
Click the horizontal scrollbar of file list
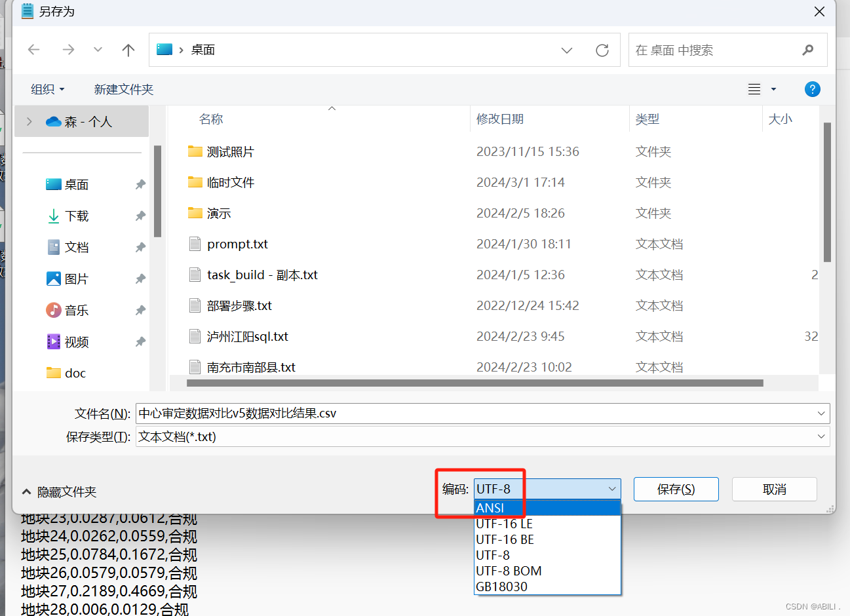click(x=474, y=383)
